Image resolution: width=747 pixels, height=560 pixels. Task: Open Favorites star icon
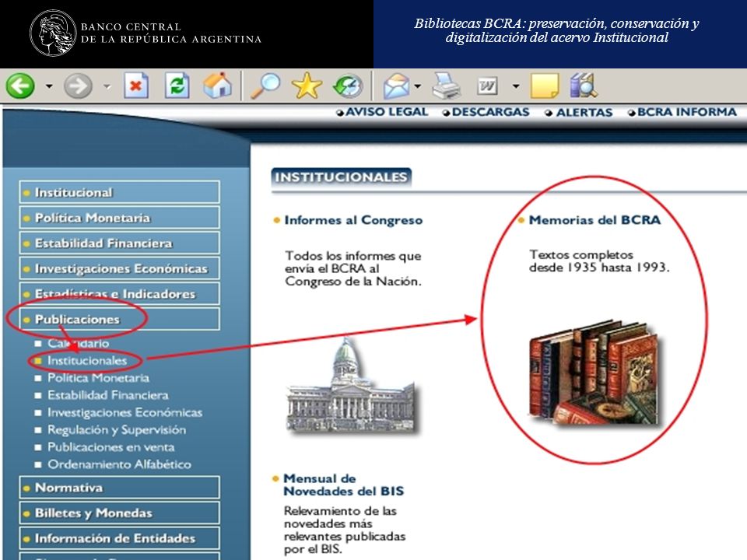pyautogui.click(x=307, y=86)
